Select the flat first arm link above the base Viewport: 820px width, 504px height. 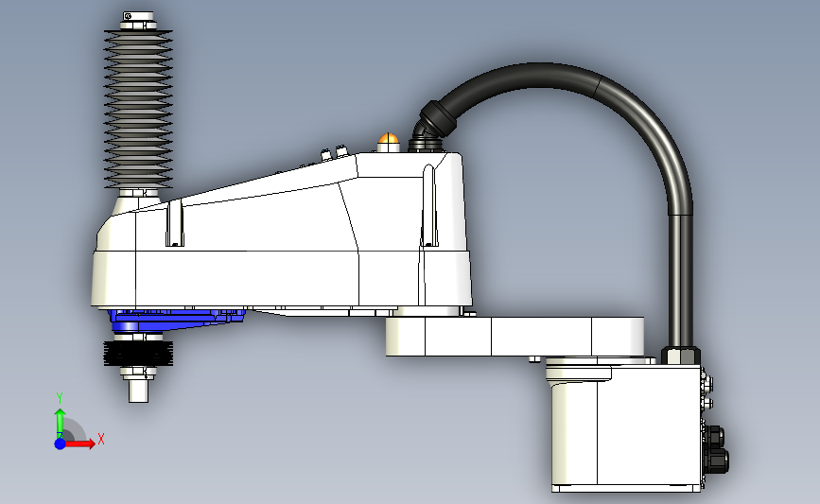tap(515, 337)
